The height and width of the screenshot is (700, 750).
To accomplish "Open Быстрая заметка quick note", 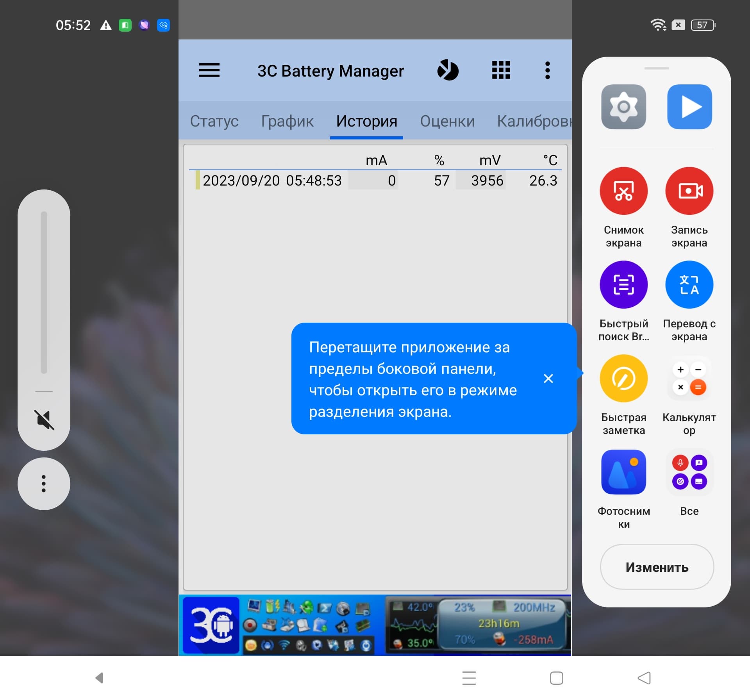I will click(623, 379).
